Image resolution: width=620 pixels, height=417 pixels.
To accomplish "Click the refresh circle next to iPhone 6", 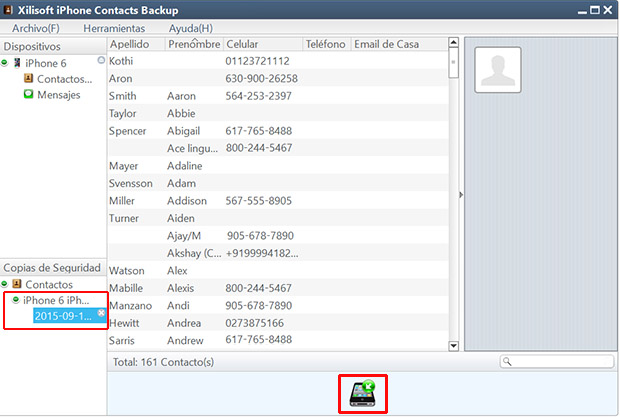I will tap(101, 60).
